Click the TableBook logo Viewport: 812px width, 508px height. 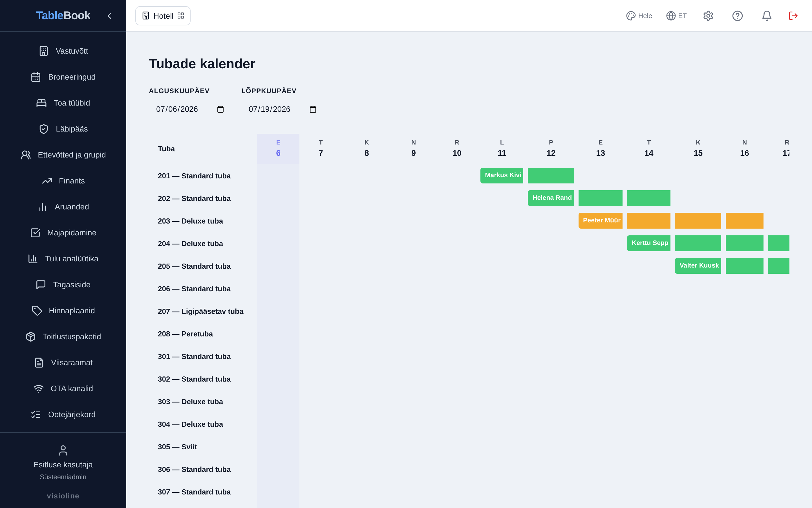[x=63, y=16]
